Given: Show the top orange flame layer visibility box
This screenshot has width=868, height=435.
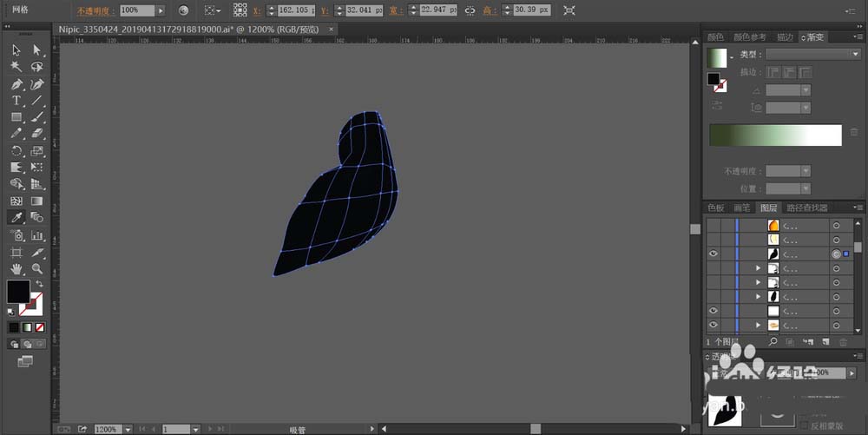Looking at the screenshot, I should (713, 225).
